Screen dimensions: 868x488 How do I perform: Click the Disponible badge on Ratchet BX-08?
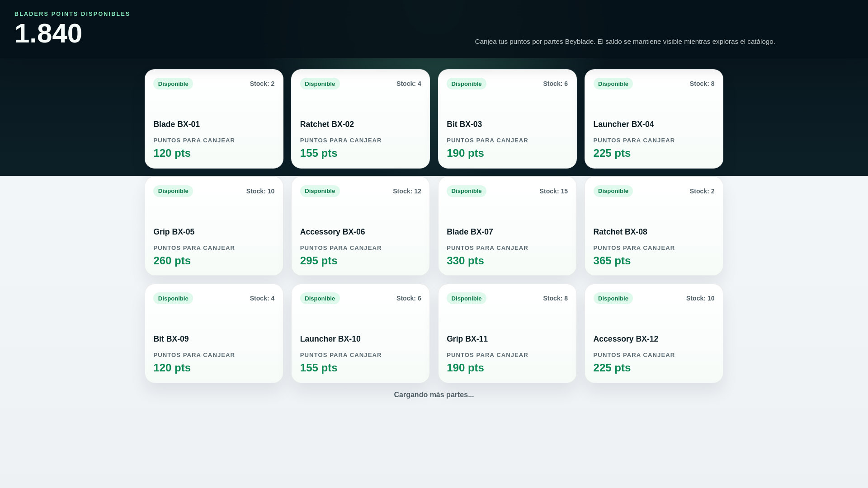(613, 191)
